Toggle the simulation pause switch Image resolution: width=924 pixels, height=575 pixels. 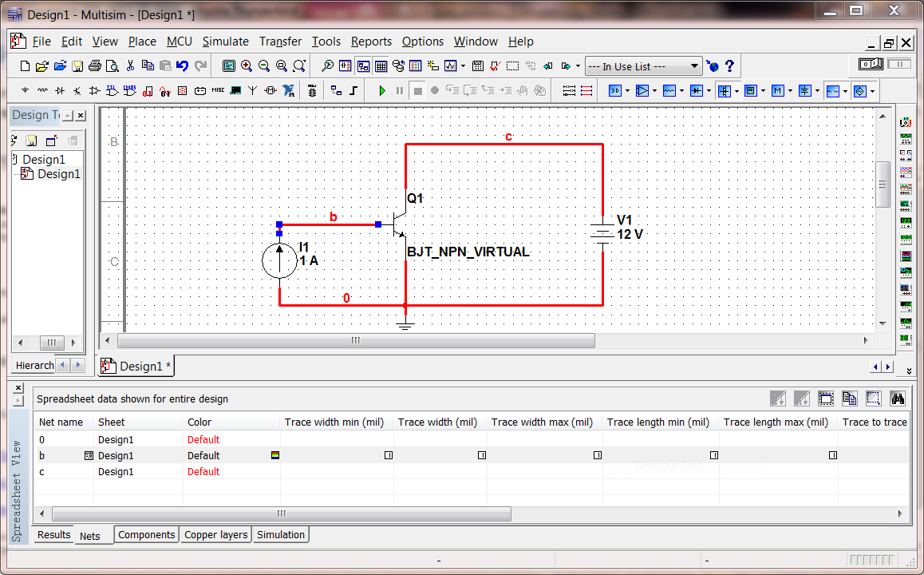coord(899,64)
